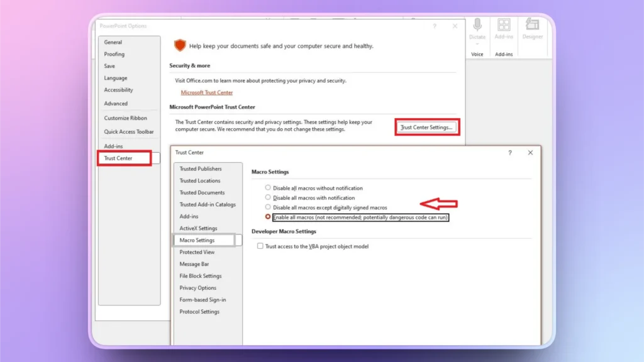Open the Language settings page

(x=117, y=78)
